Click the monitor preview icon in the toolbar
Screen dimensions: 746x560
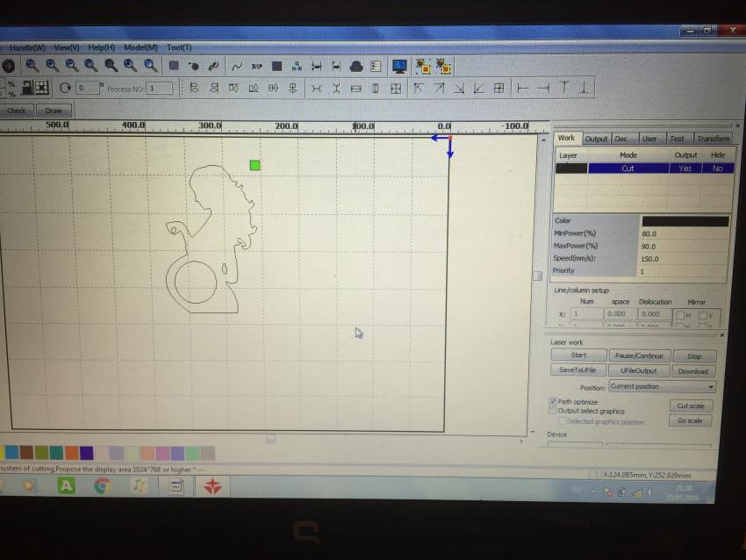[x=399, y=66]
